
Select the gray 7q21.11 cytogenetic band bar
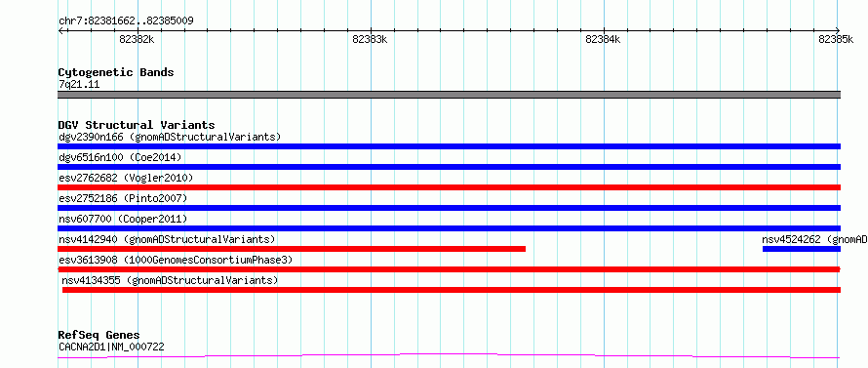[x=449, y=95]
